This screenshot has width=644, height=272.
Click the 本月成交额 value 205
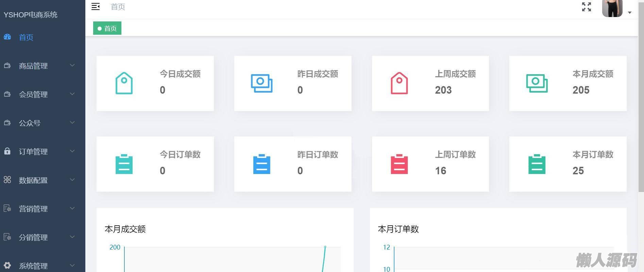(x=581, y=90)
